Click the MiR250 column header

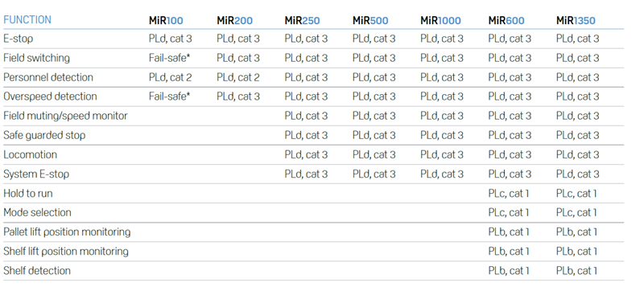(303, 20)
